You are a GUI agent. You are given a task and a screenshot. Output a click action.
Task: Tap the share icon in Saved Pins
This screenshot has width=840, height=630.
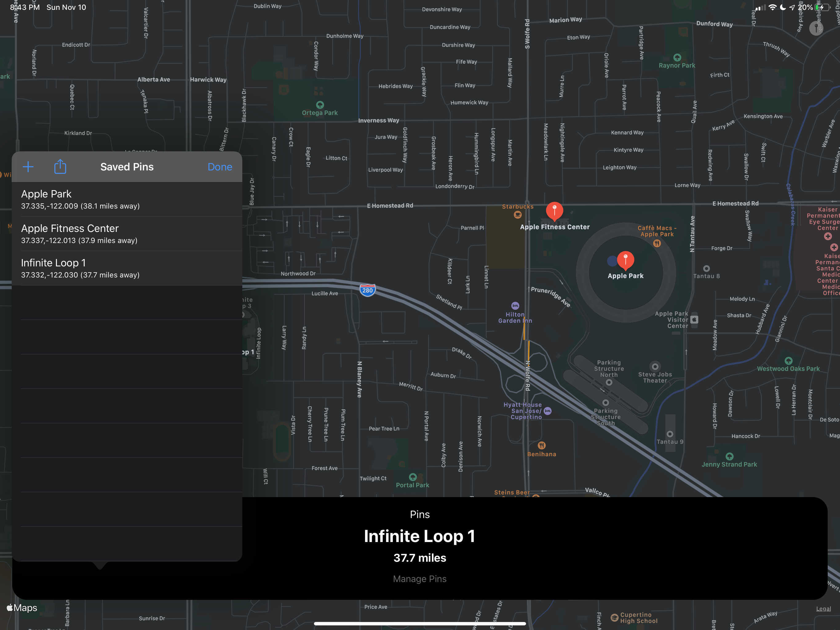click(x=60, y=166)
